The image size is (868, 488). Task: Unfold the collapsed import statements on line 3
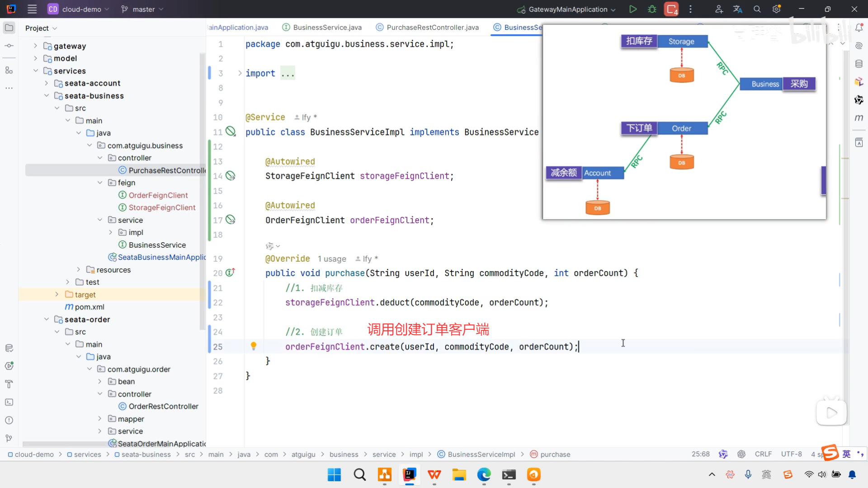(240, 73)
